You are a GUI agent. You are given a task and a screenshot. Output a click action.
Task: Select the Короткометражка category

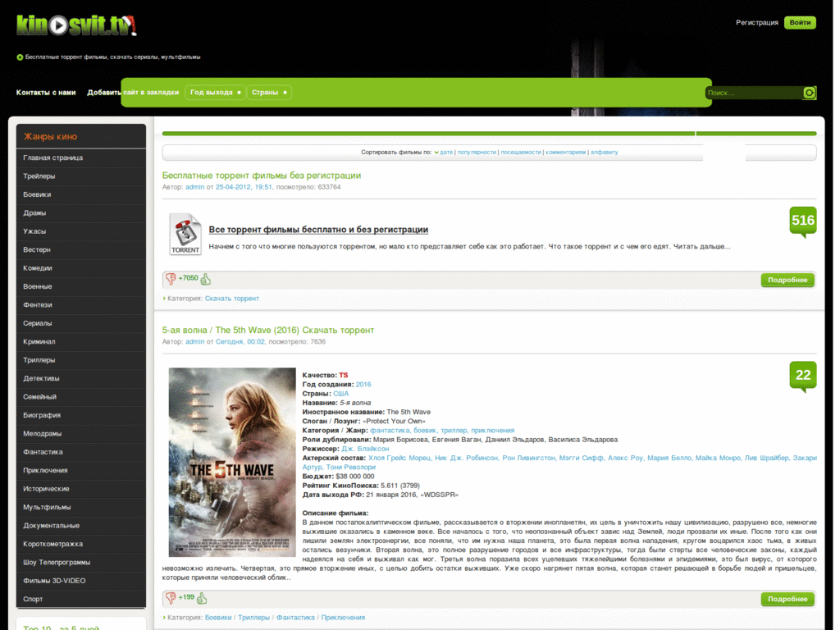pos(81,544)
